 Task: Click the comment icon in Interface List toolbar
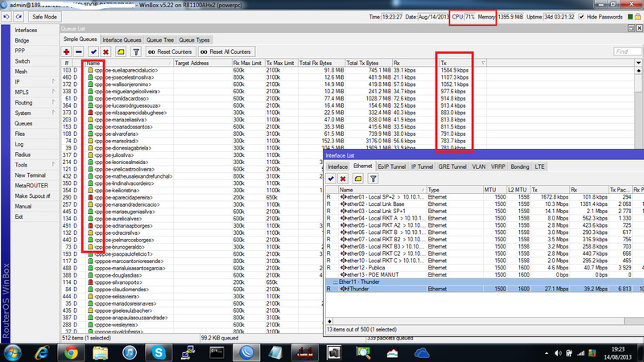[x=357, y=179]
